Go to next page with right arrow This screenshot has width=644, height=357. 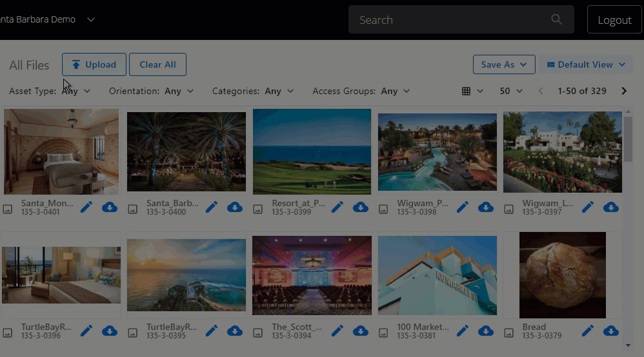[624, 91]
